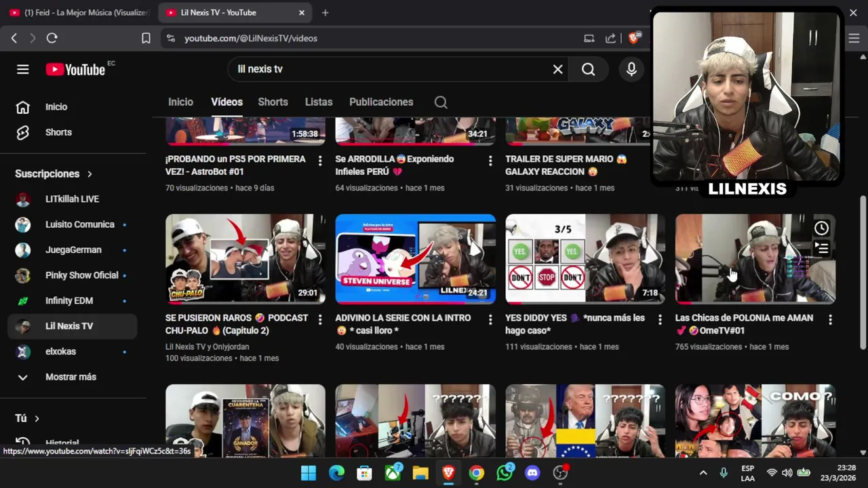This screenshot has height=488, width=868.
Task: Open Brave main menu button
Action: pyautogui.click(x=854, y=39)
